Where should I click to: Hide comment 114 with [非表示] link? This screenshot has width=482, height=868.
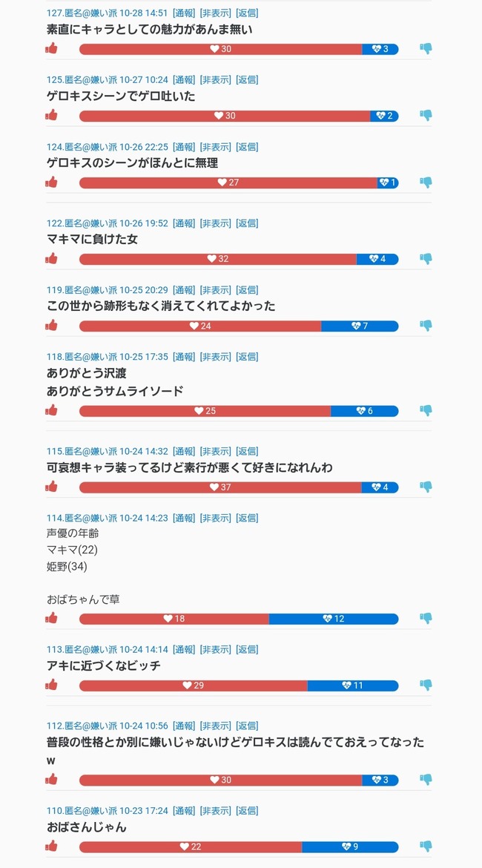click(x=215, y=518)
